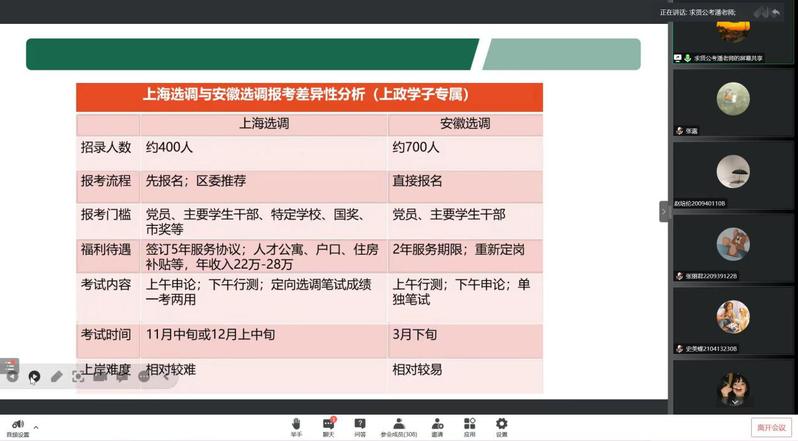Select 赵珞伦's participant video tile
Screen dimensions: 798x441
[x=733, y=174]
